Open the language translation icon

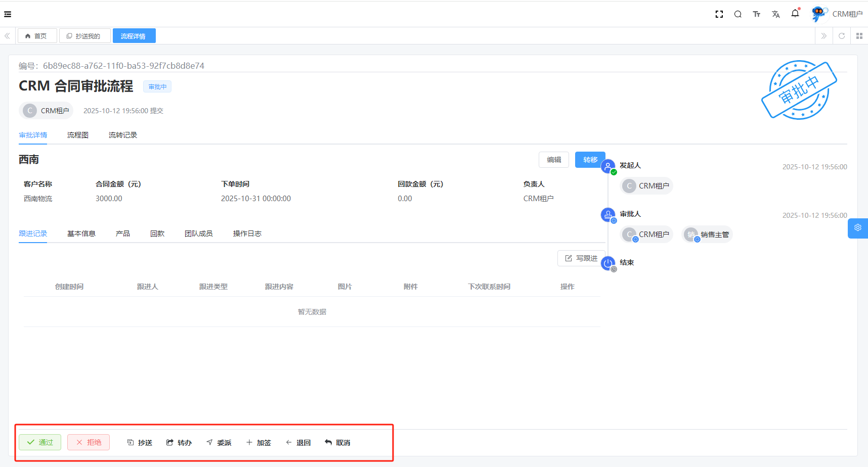tap(775, 14)
